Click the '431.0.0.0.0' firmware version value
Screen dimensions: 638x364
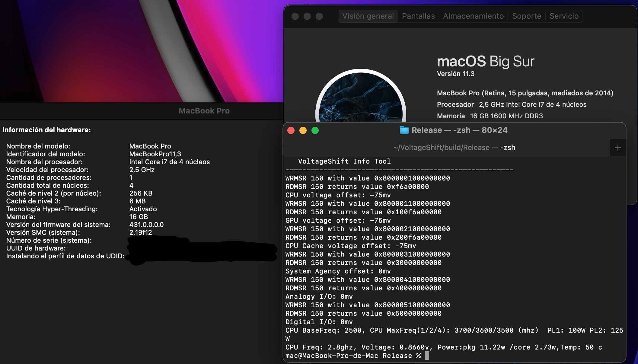[146, 225]
